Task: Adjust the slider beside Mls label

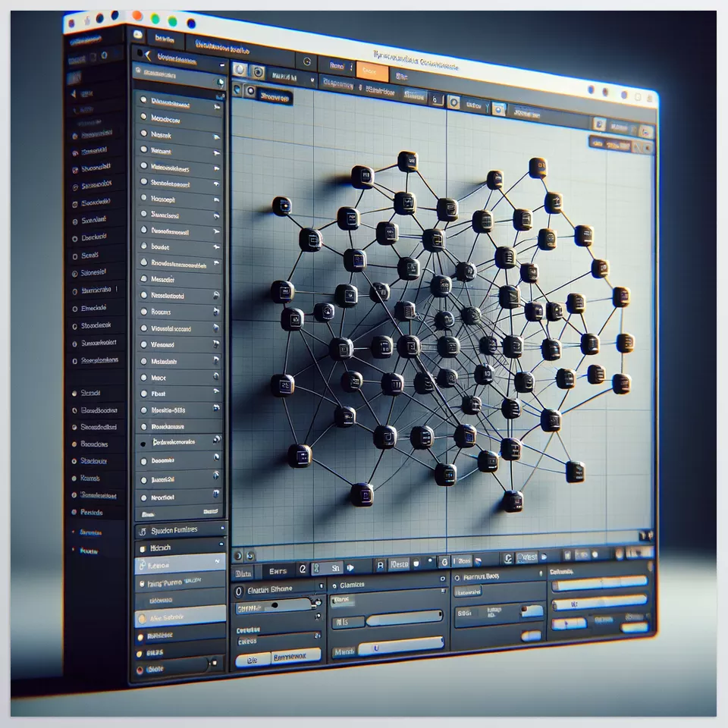Action: click(404, 618)
